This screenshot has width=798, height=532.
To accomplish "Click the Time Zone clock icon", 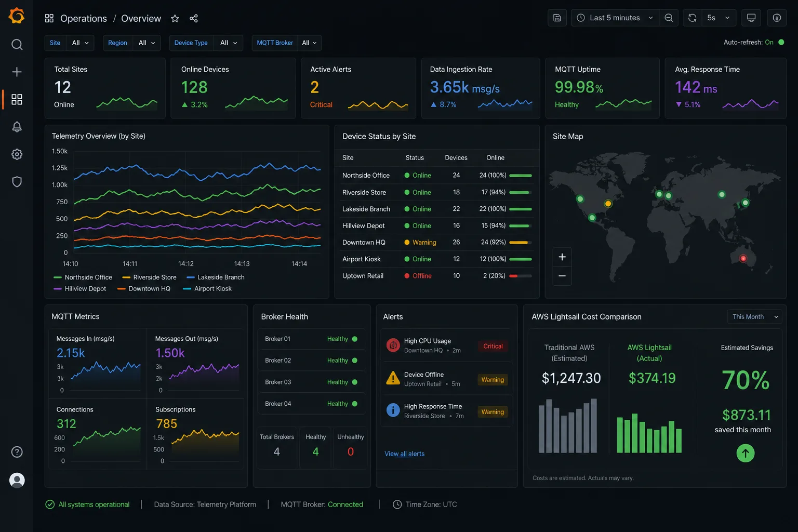I will click(397, 504).
